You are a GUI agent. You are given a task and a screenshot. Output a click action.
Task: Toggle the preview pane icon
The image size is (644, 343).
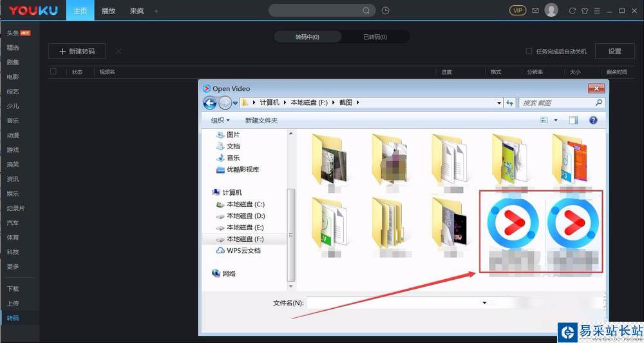click(573, 120)
